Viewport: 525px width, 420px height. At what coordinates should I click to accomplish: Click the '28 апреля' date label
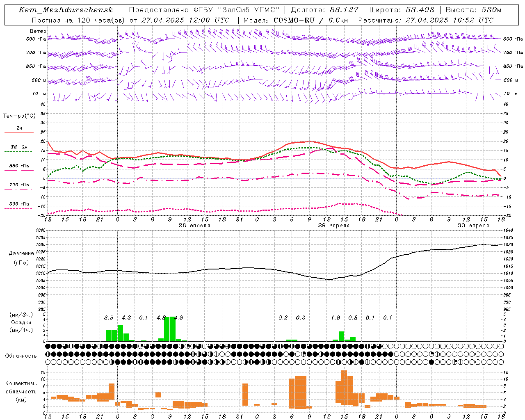tap(194, 226)
